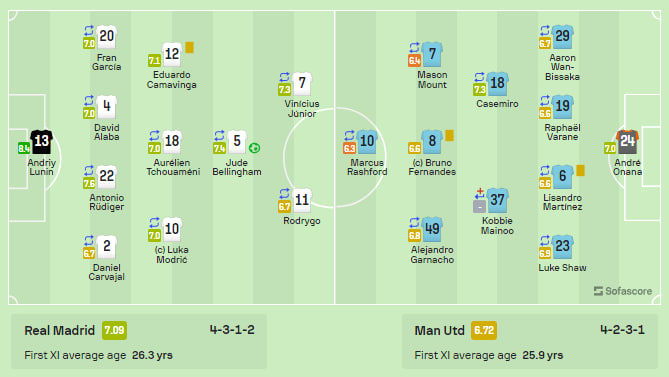Click the goal ball icon beside Bellingham
The image size is (669, 377).
(x=254, y=148)
